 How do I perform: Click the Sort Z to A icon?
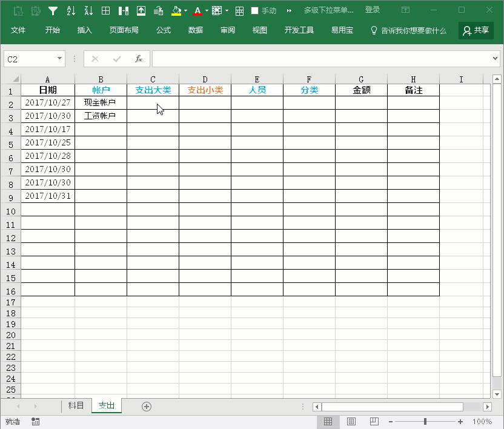coord(87,10)
